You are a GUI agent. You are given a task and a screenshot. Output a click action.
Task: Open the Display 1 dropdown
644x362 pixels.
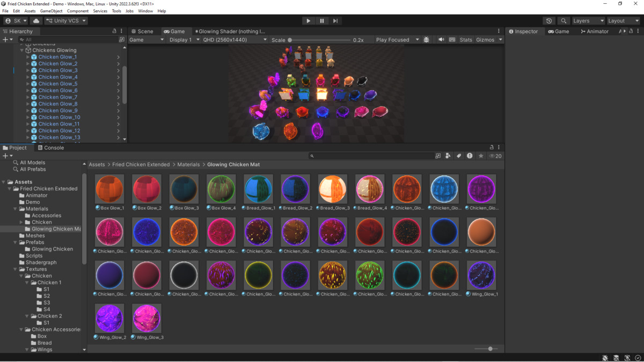(x=184, y=40)
